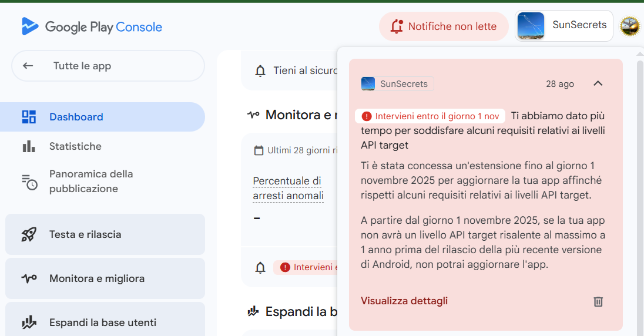This screenshot has height=336, width=644.
Task: Click the Intervieni entro il giorno 1 nov badge
Action: [x=430, y=116]
